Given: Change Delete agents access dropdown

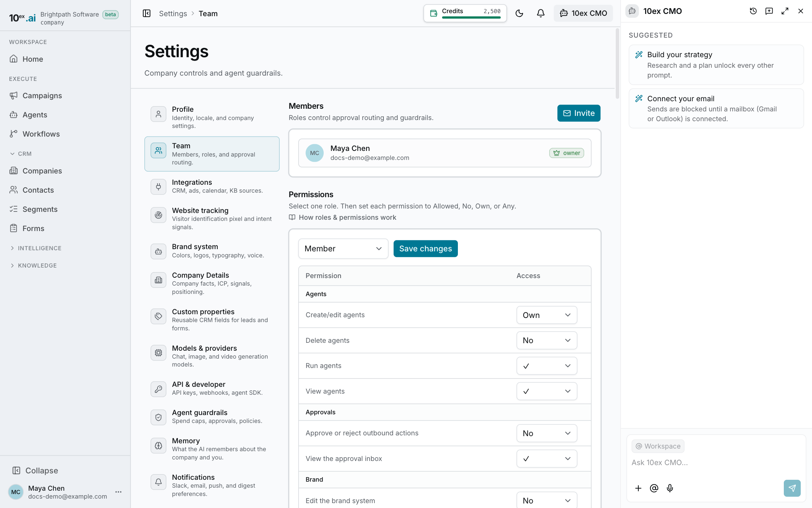Looking at the screenshot, I should point(547,340).
